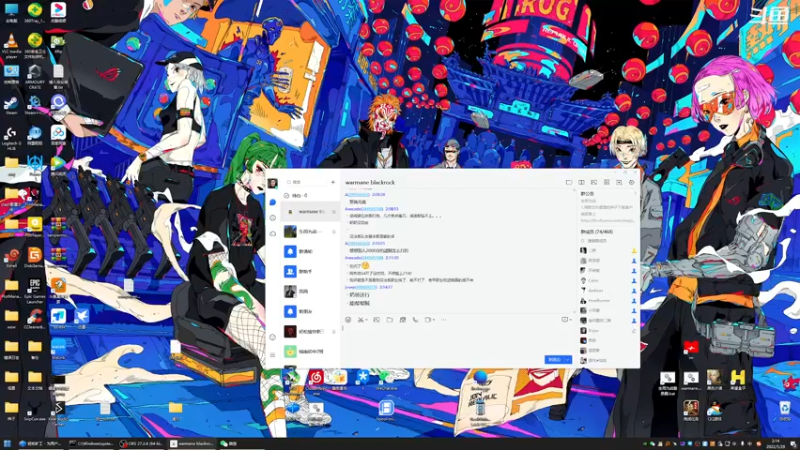Switch to warmane blackrock taskbar item
The width and height of the screenshot is (800, 450).
(192, 444)
